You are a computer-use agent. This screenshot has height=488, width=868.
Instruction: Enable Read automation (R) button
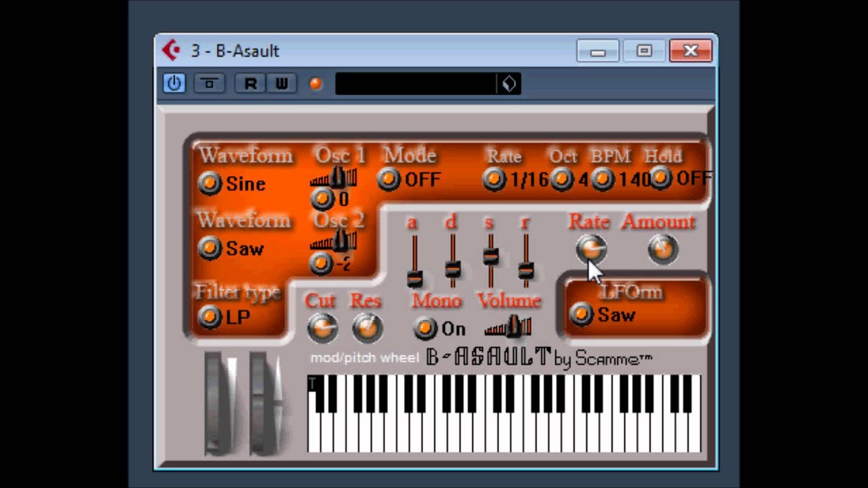coord(250,83)
